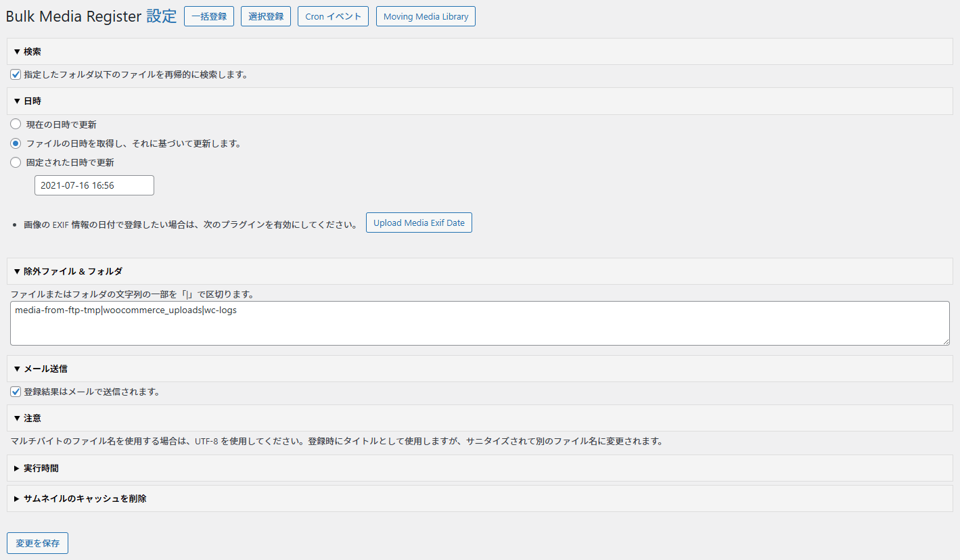960x560 pixels.
Task: Click the Bulk Media Register 設定 heading
Action: (91, 16)
